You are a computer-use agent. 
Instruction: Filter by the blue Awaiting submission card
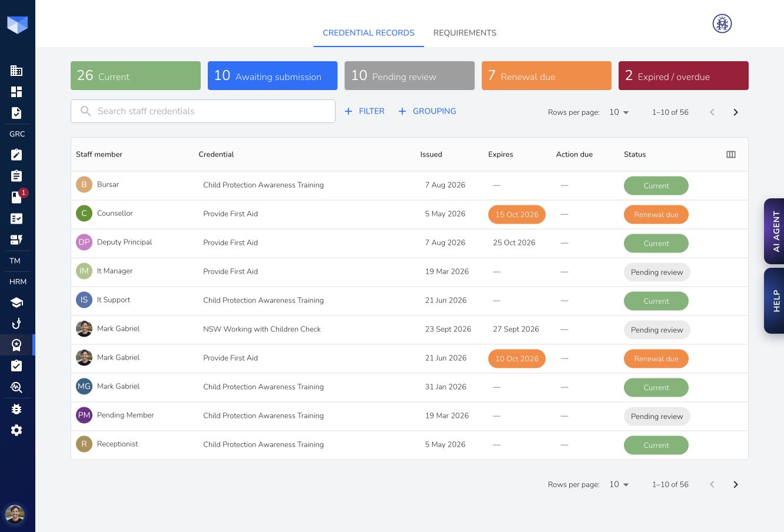273,76
